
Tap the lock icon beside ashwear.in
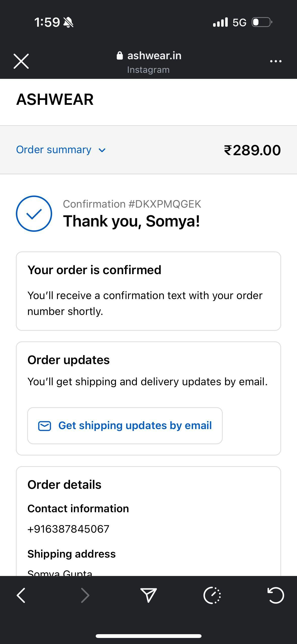tap(120, 56)
